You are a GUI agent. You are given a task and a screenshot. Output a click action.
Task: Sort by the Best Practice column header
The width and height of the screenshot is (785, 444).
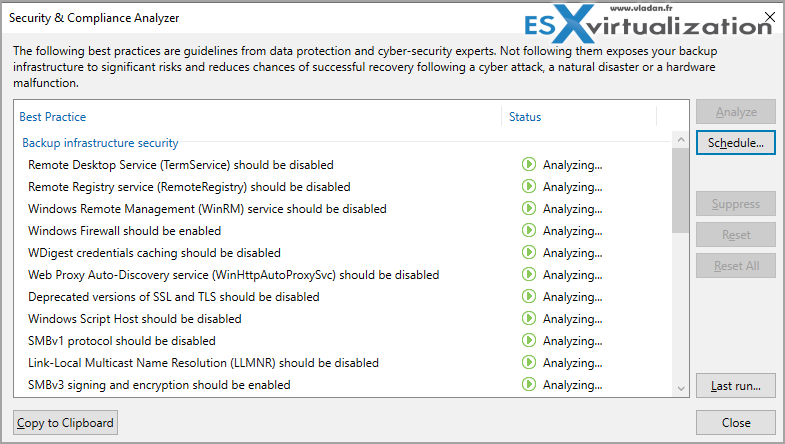point(53,117)
